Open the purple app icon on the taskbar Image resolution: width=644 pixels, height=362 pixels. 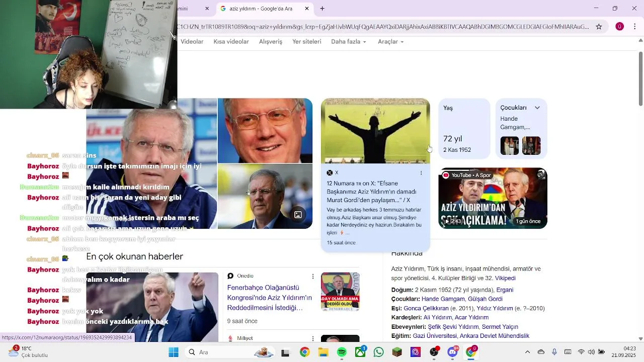pyautogui.click(x=416, y=352)
